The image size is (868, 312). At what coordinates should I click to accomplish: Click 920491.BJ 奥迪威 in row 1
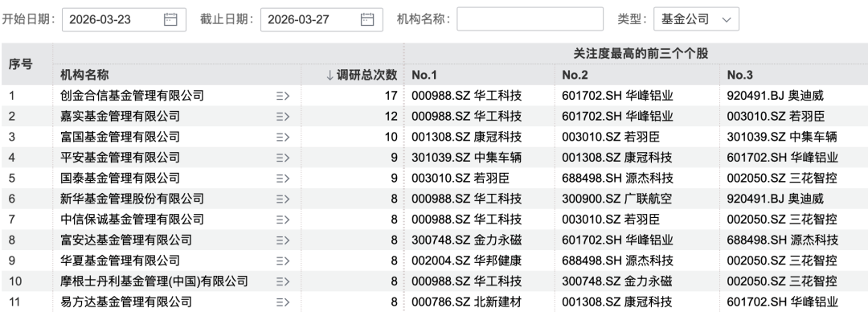(x=775, y=96)
